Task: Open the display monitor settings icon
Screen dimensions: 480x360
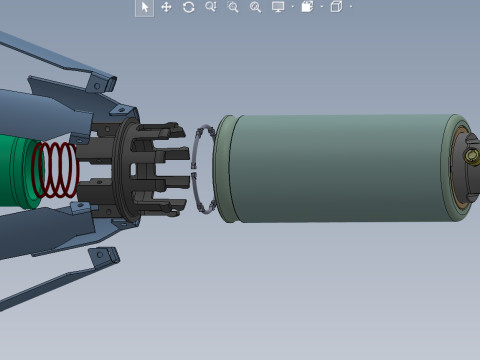Action: point(278,7)
